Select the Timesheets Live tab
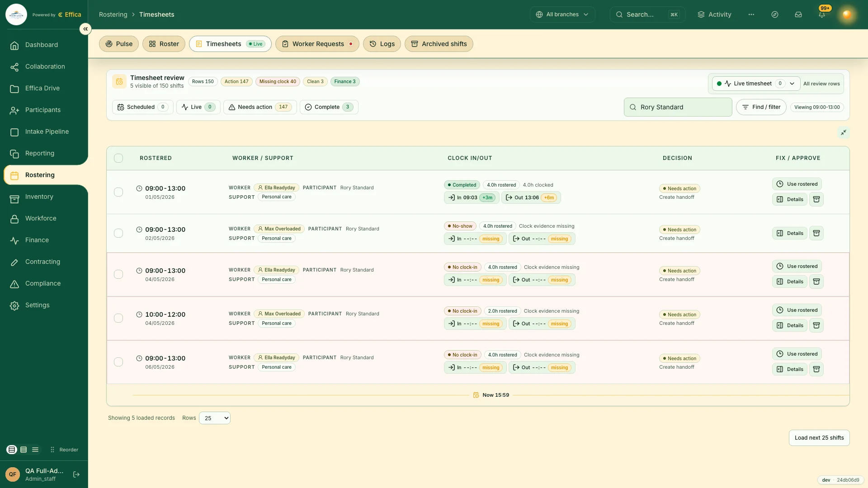The image size is (868, 488). pyautogui.click(x=230, y=44)
